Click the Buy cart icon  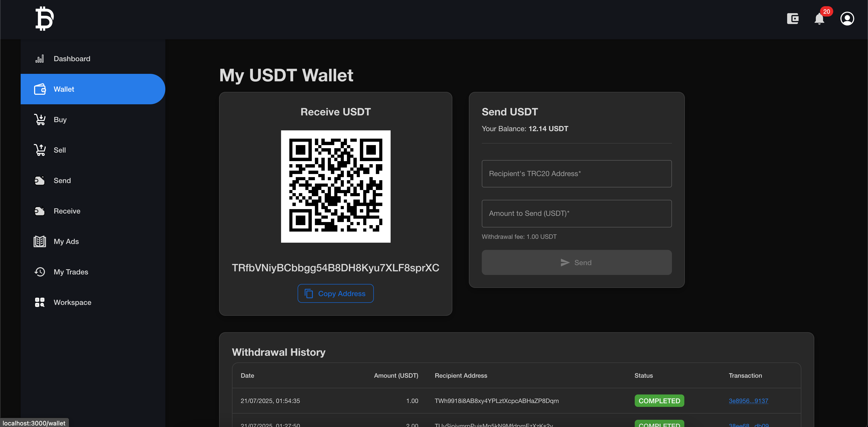(40, 120)
